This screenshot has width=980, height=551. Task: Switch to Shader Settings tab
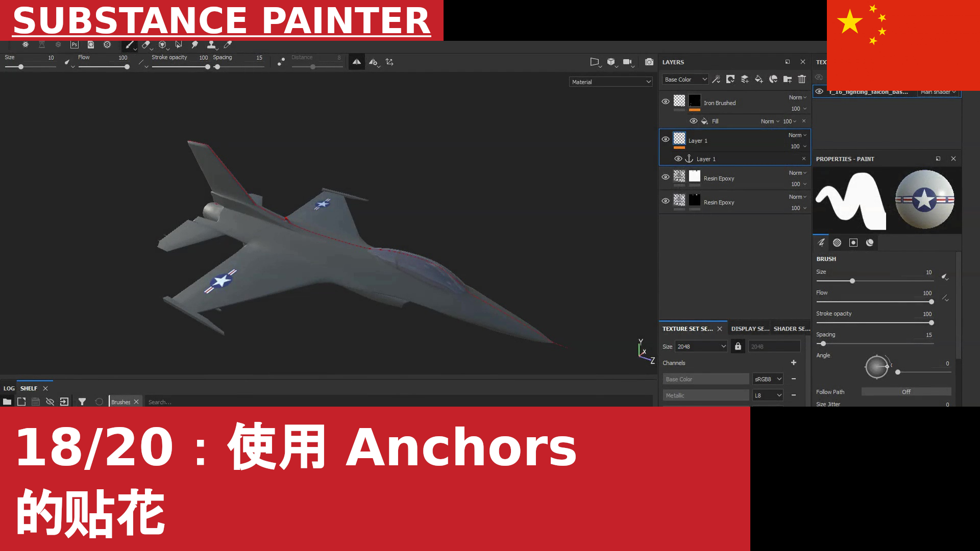(792, 329)
